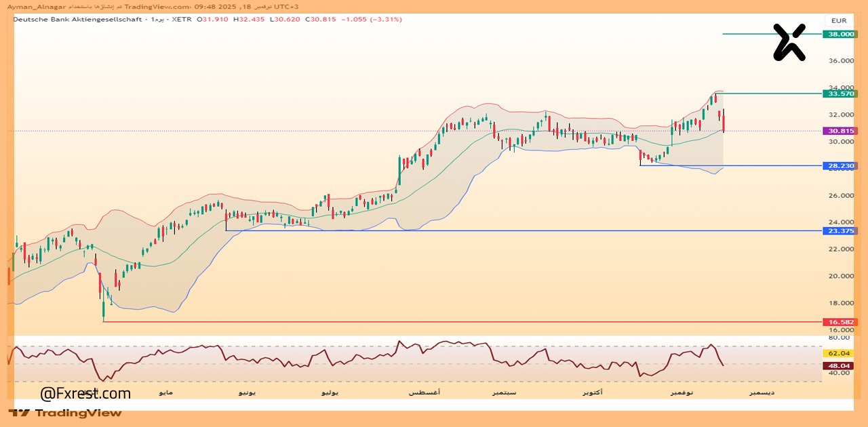Click the 38.000 green price label
Screen dimensions: 868x427
839,34
